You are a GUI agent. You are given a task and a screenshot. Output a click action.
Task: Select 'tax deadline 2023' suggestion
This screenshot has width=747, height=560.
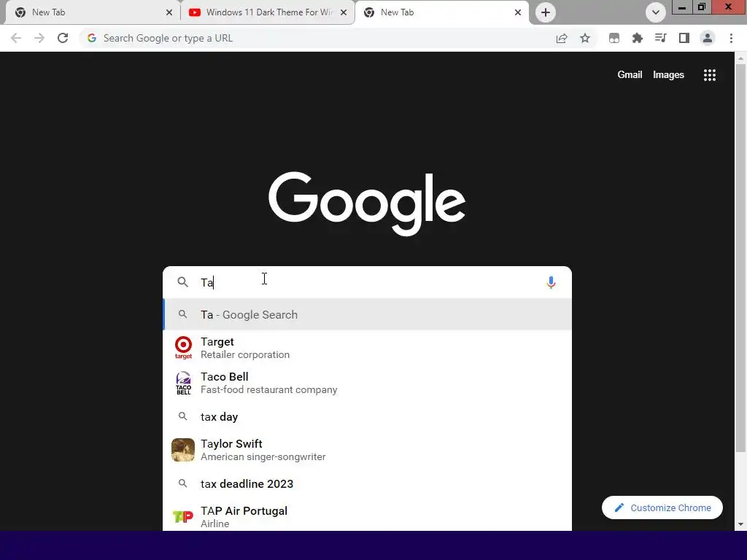tap(368, 484)
